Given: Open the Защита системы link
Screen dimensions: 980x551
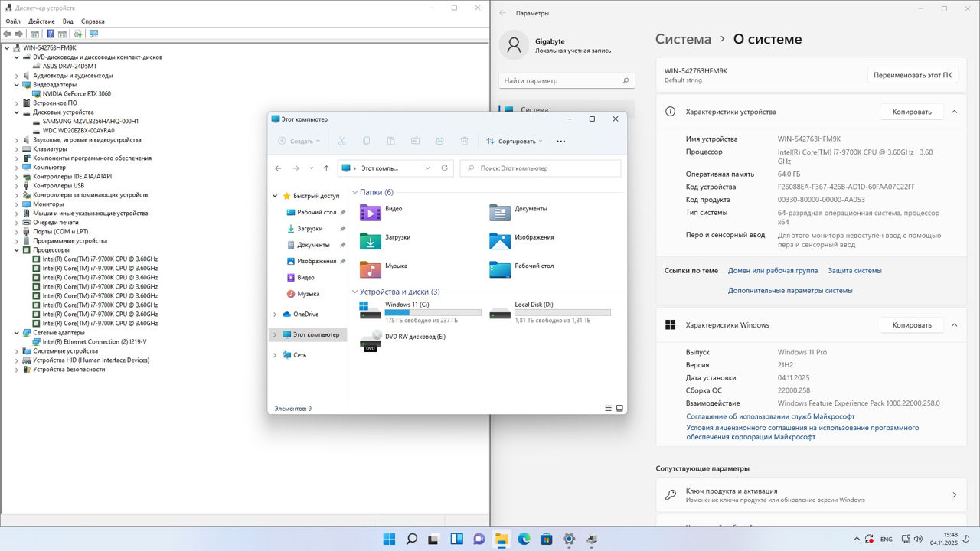Looking at the screenshot, I should 854,271.
